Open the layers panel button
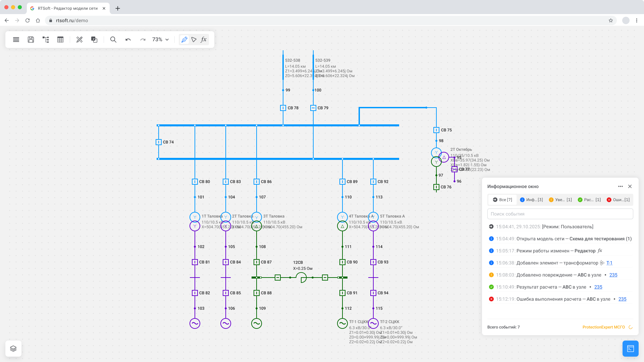The image size is (644, 362). pos(13,349)
